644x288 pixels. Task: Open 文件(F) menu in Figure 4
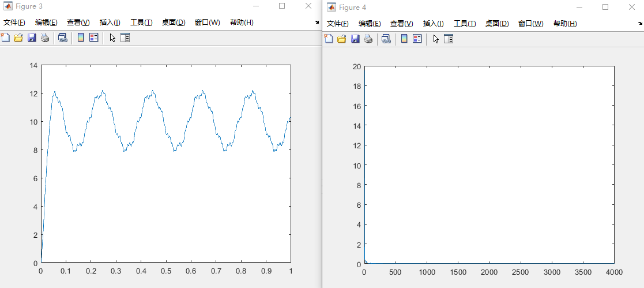338,24
